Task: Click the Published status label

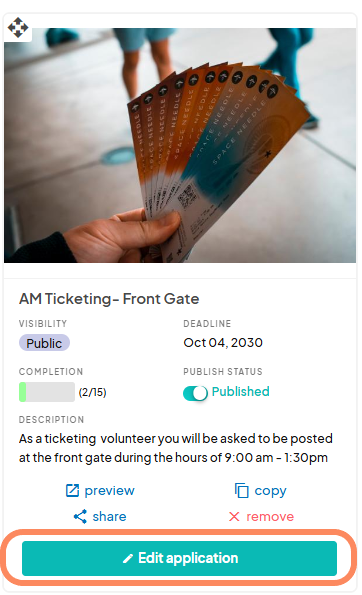Action: pos(240,391)
